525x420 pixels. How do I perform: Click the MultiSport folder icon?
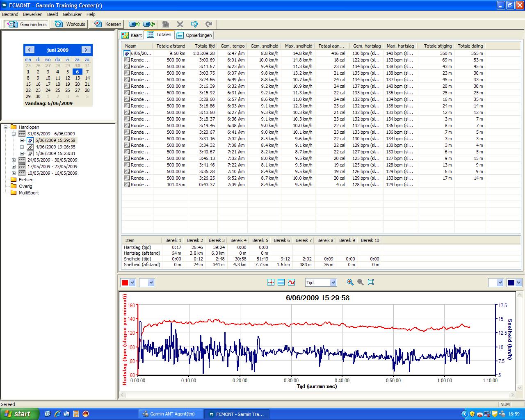(x=14, y=193)
